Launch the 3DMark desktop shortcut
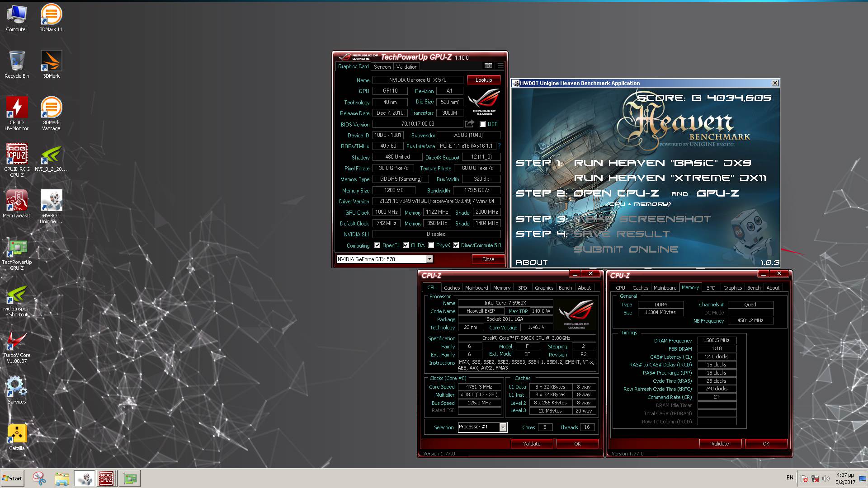Viewport: 868px width, 488px height. 51,65
